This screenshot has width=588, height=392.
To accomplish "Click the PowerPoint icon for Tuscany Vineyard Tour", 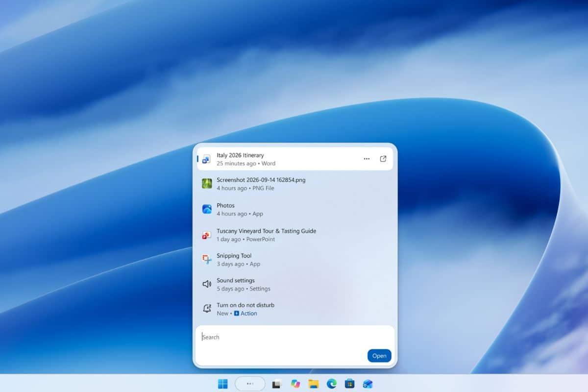I will pyautogui.click(x=207, y=235).
